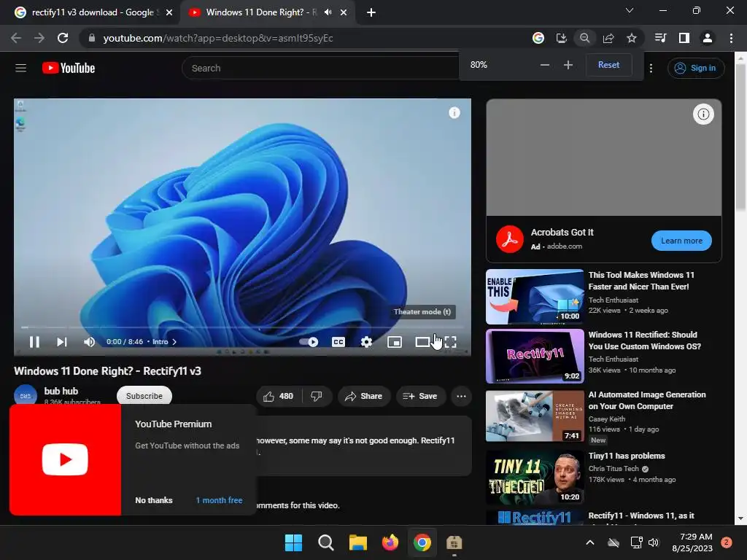This screenshot has width=747, height=560.
Task: Close the rectify11 Google tab
Action: pyautogui.click(x=169, y=12)
